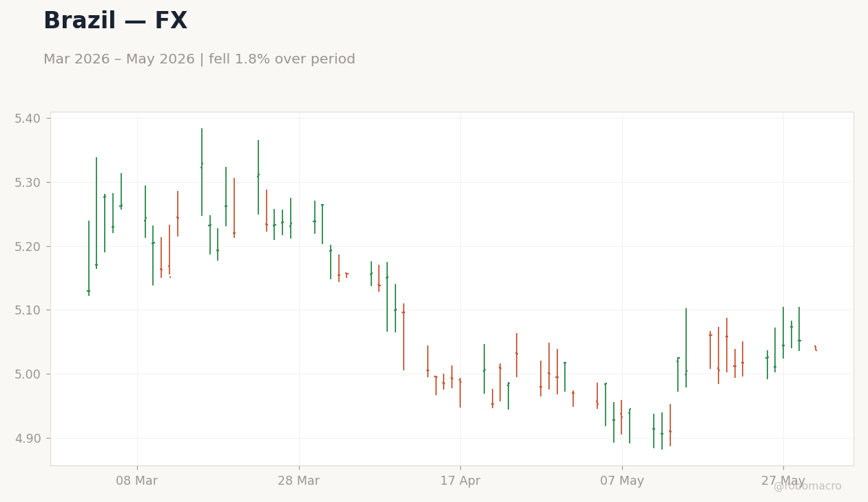The image size is (868, 502).
Task: Click the chart title Brazil — FX
Action: coord(115,21)
